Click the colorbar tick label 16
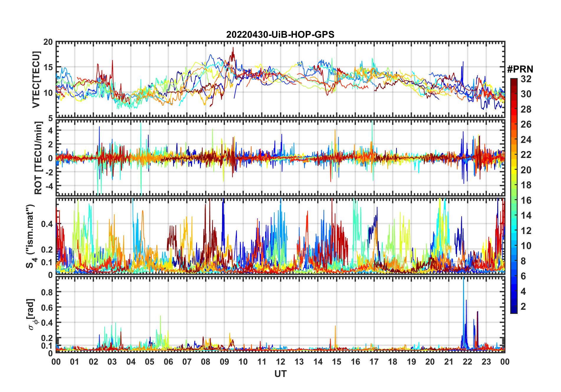 point(526,200)
